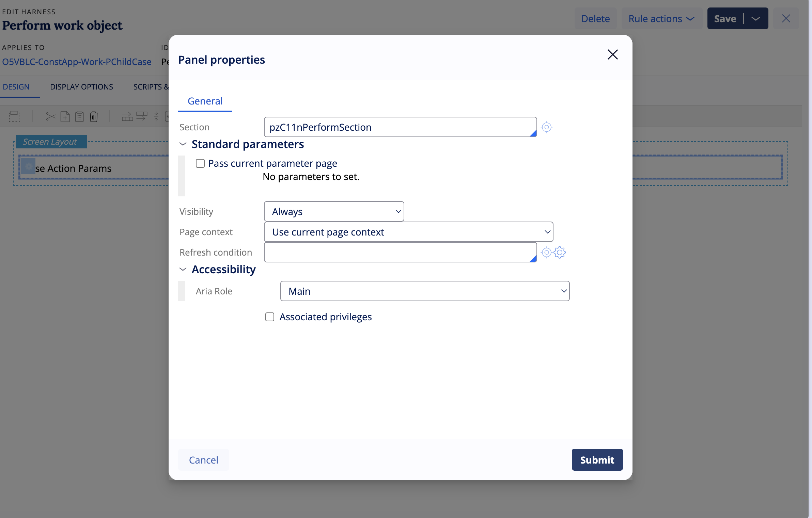Open the Page context dropdown

(x=408, y=232)
